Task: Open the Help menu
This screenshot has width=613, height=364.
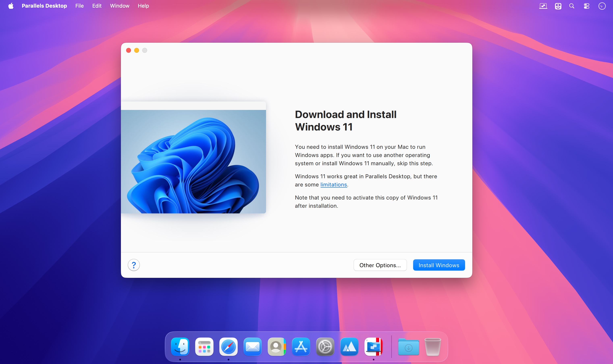Action: pos(143,6)
